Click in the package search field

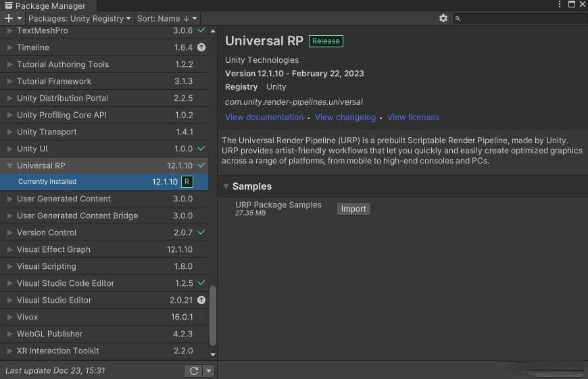coord(521,18)
